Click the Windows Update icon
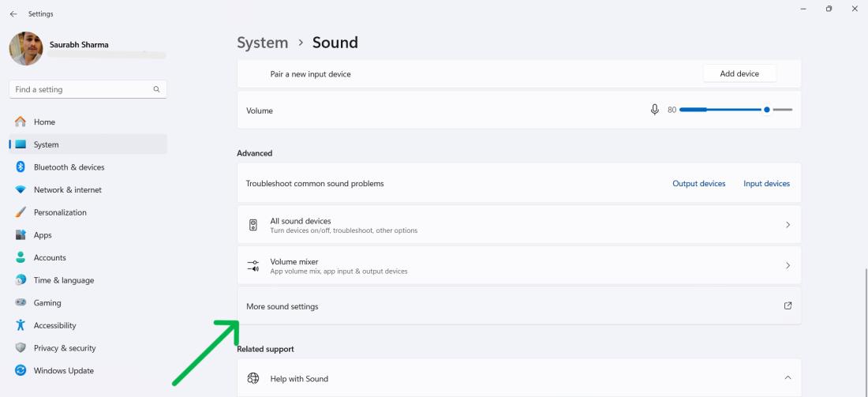 (x=21, y=371)
